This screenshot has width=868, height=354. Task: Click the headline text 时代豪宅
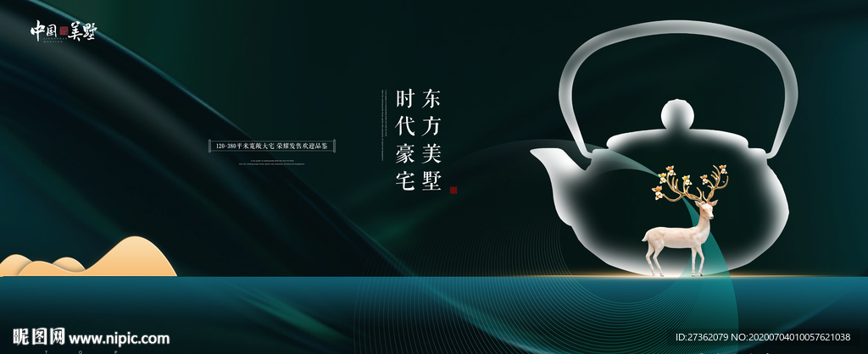pos(405,140)
